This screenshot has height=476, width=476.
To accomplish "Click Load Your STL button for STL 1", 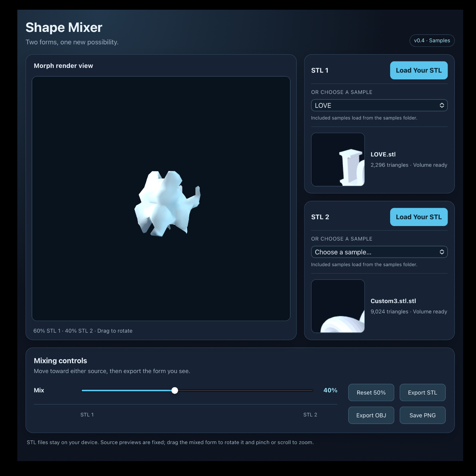I will (419, 70).
